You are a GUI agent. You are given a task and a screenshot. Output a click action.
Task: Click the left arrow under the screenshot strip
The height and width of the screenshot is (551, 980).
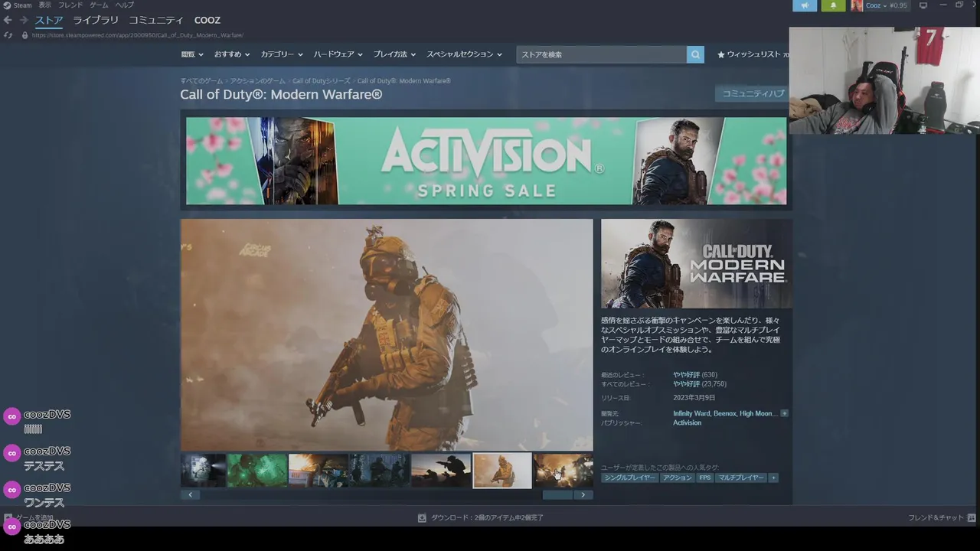point(189,495)
